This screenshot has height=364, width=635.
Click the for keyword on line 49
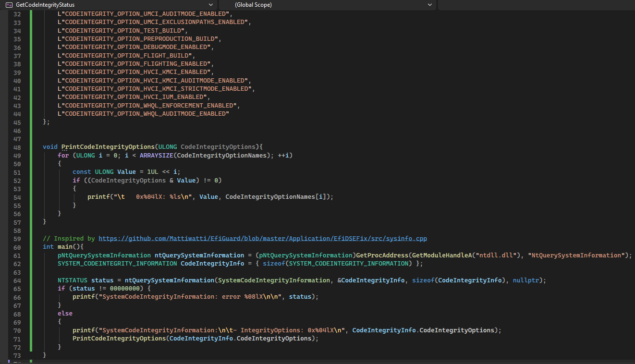[63, 156]
